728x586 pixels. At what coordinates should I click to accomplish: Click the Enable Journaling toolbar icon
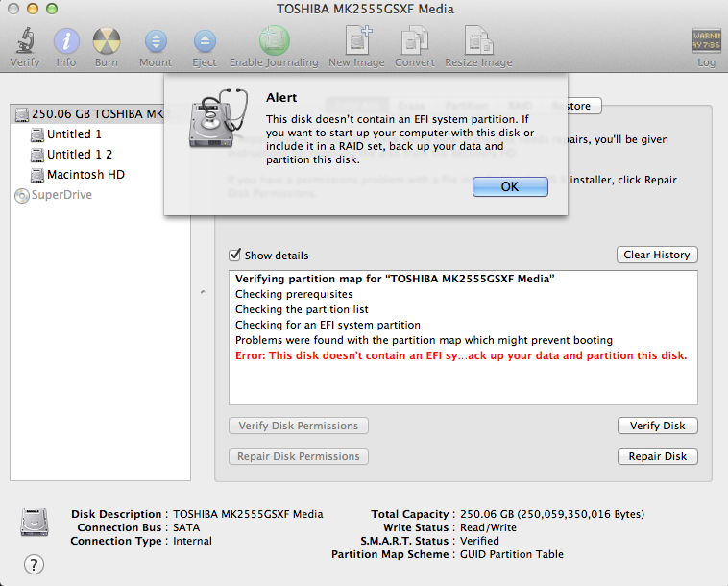click(275, 40)
